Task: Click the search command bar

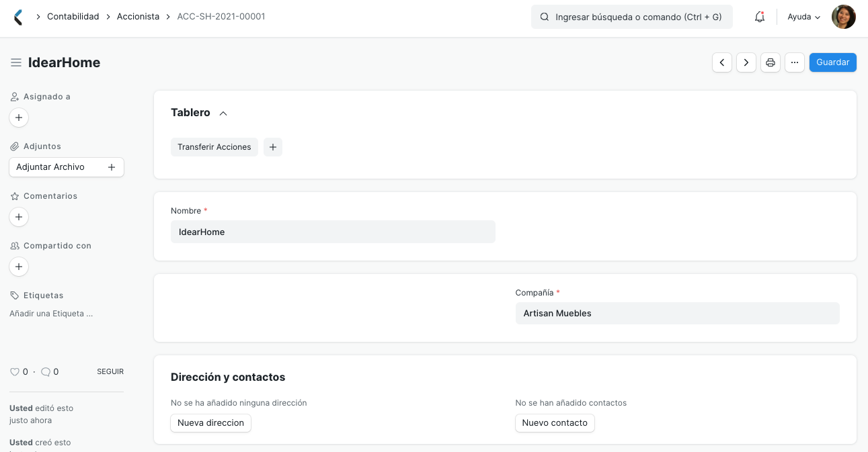Action: 632,17
